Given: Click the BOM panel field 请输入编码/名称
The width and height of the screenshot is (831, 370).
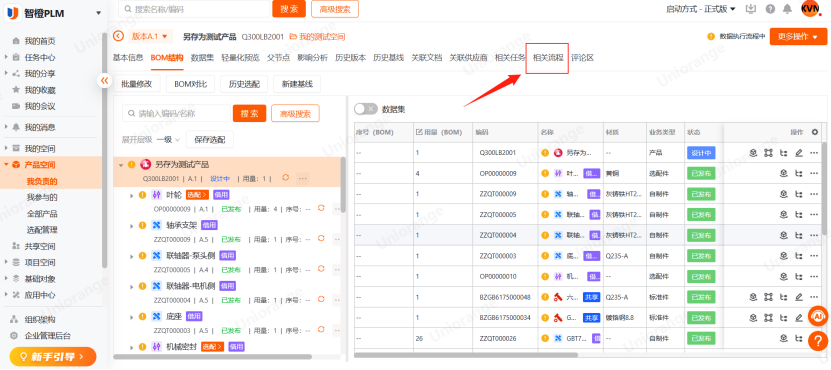Looking at the screenshot, I should pyautogui.click(x=176, y=113).
